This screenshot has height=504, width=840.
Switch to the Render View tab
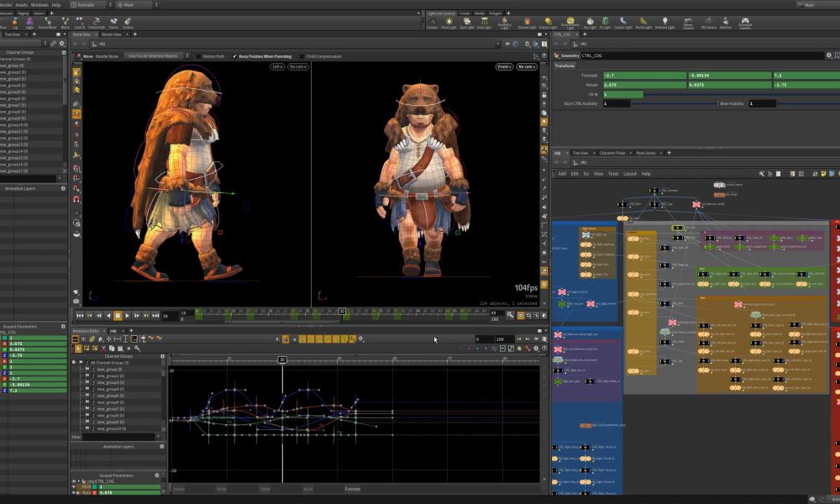112,34
